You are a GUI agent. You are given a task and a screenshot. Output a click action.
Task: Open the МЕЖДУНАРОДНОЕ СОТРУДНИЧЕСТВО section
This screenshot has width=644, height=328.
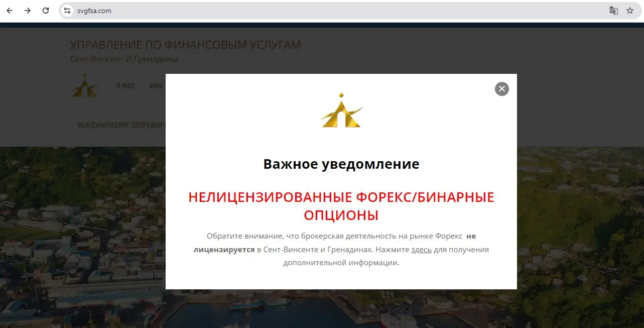(121, 125)
